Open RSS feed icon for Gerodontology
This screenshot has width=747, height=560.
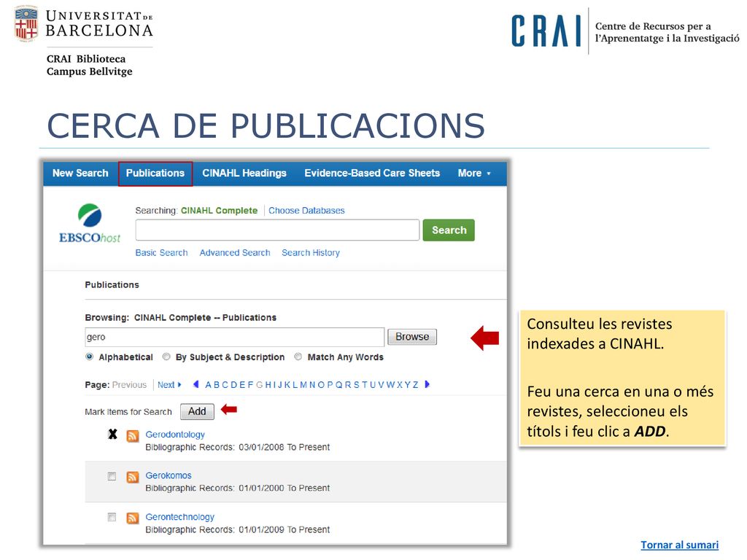pyautogui.click(x=133, y=435)
